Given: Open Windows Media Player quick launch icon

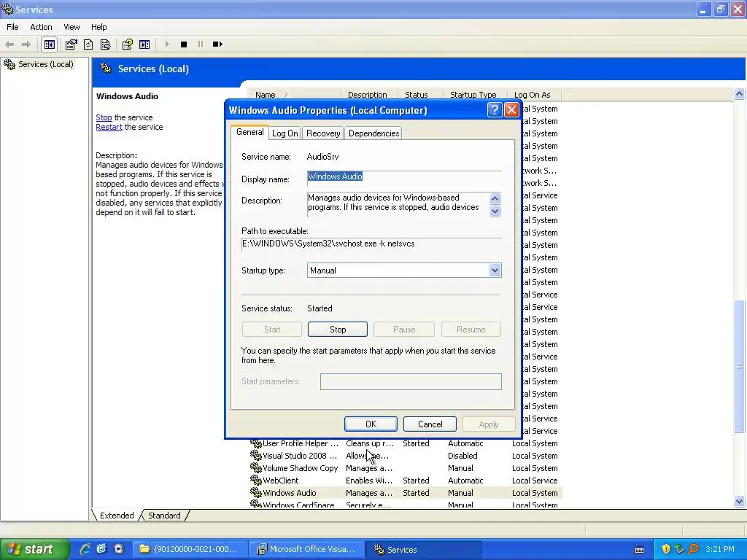Looking at the screenshot, I should [119, 549].
